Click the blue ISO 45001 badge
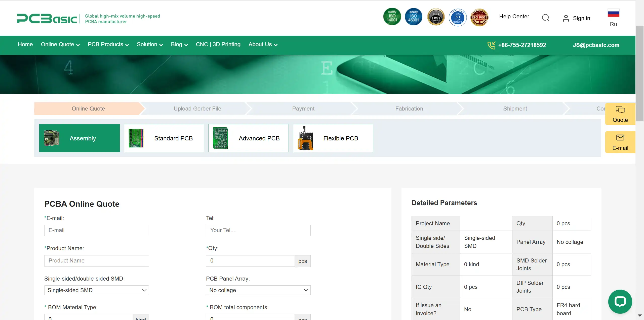 tap(413, 17)
